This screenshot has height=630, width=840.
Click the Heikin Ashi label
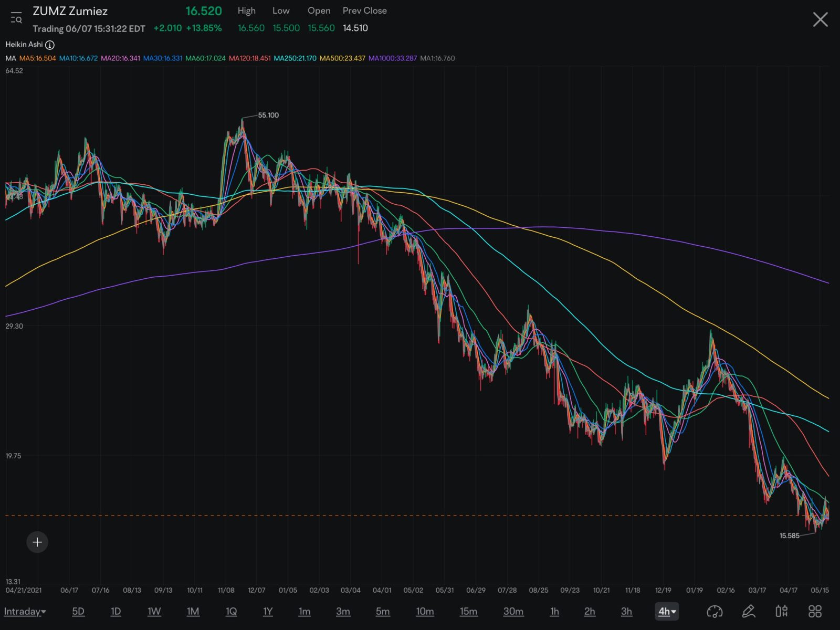pyautogui.click(x=24, y=45)
